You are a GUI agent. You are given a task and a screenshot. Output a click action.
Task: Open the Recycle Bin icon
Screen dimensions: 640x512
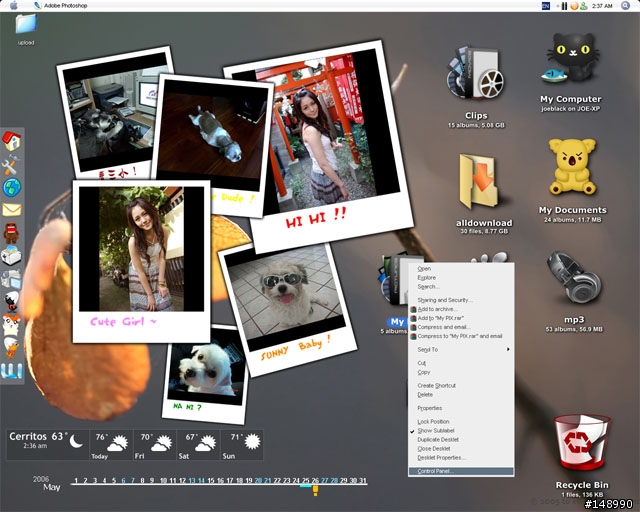click(581, 442)
